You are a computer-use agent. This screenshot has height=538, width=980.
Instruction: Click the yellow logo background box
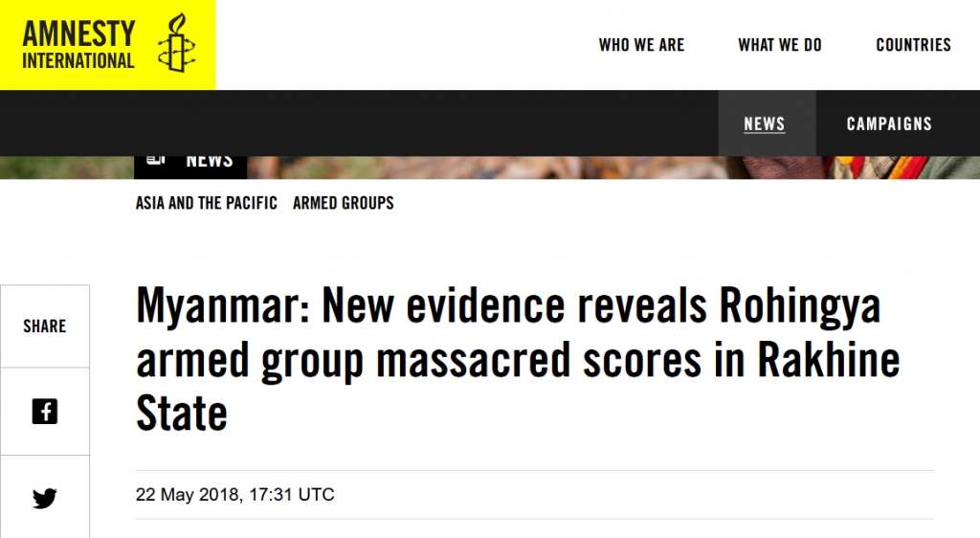click(107, 45)
